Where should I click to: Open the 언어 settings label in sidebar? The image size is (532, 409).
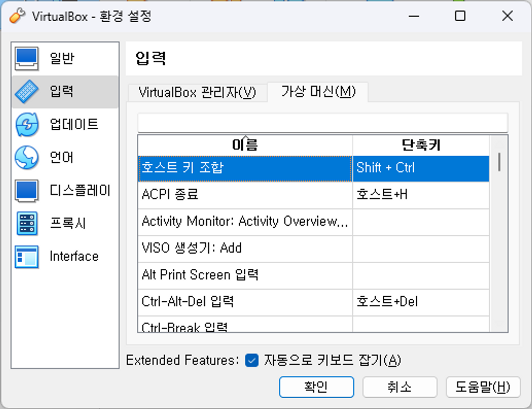[x=61, y=158]
